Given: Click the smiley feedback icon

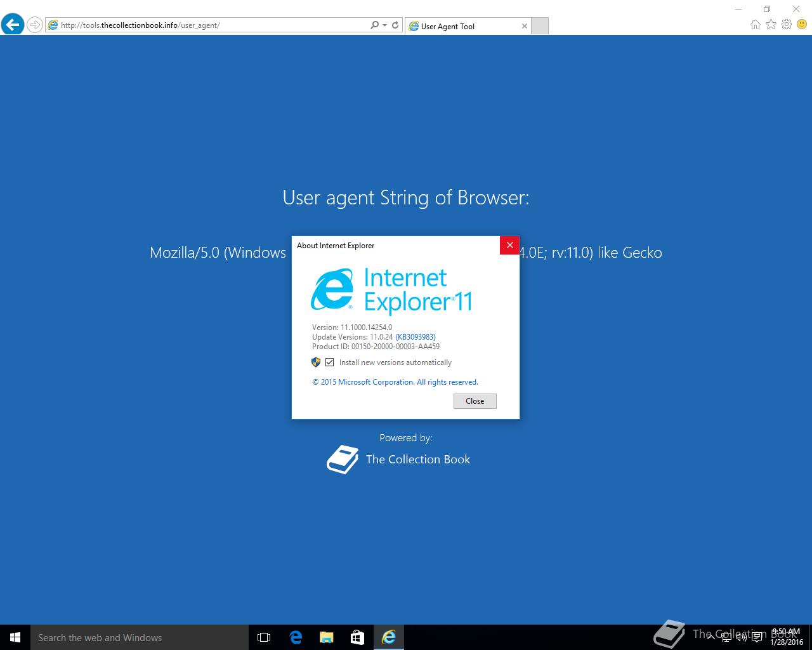Looking at the screenshot, I should 802,24.
